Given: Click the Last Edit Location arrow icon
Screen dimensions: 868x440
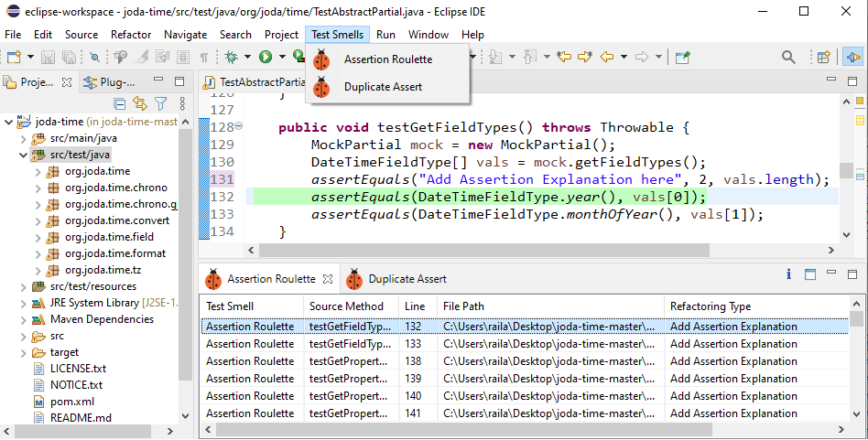Looking at the screenshot, I should point(564,57).
